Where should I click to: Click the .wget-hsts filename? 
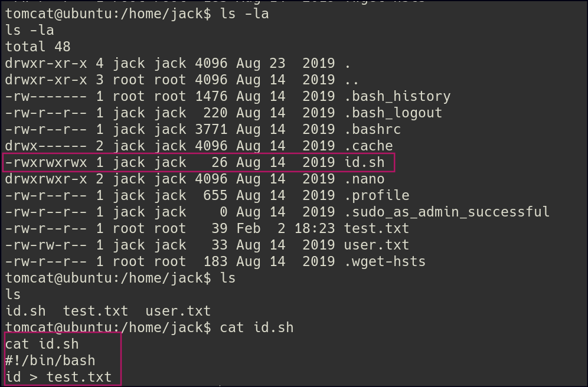point(385,261)
